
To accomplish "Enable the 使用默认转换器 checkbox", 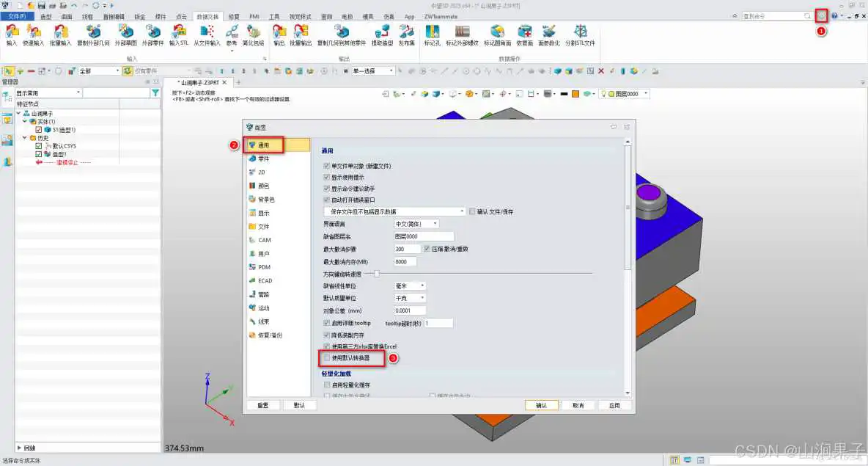I will tap(327, 358).
